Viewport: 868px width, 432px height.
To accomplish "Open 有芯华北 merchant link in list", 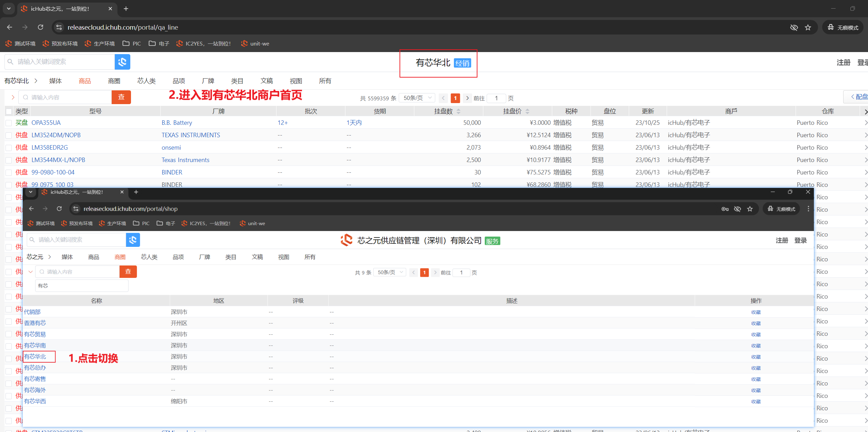I will (x=35, y=356).
